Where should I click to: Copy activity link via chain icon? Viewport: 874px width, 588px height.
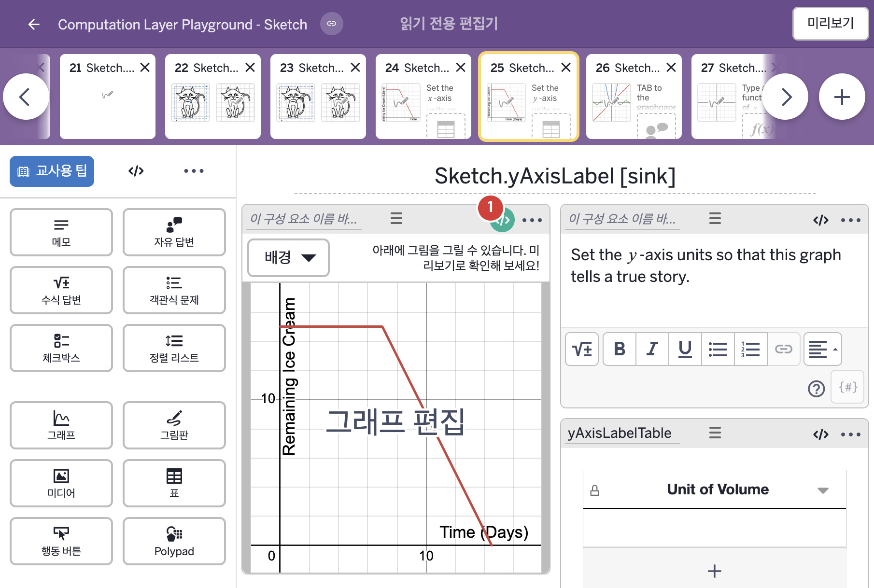point(332,24)
